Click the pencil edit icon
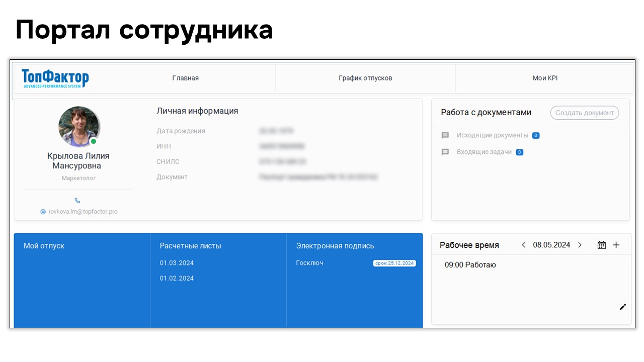 tap(623, 307)
